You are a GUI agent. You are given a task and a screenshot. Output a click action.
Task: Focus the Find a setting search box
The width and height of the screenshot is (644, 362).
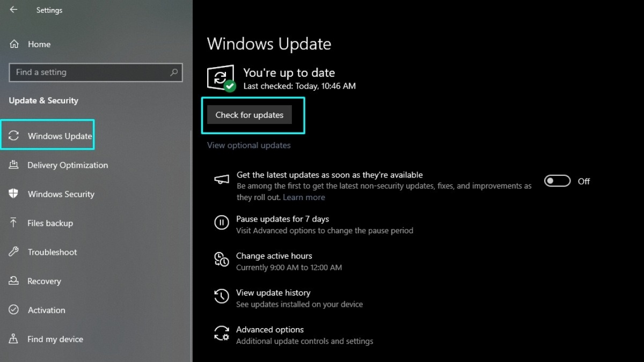click(x=96, y=72)
